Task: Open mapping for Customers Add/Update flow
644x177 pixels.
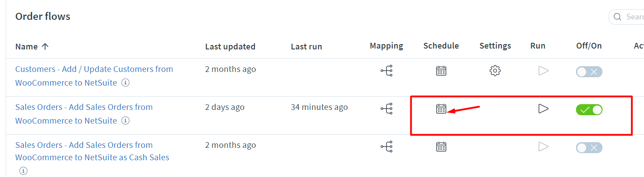Action: pyautogui.click(x=386, y=71)
